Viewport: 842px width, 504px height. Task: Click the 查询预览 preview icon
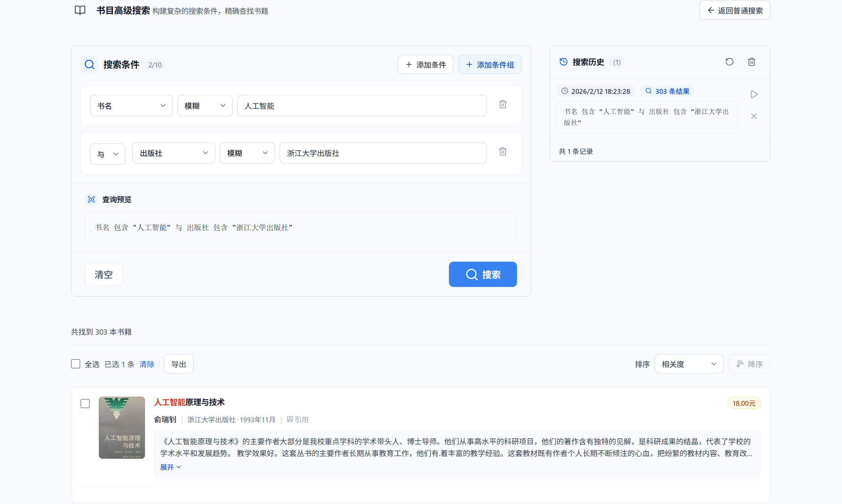click(91, 199)
